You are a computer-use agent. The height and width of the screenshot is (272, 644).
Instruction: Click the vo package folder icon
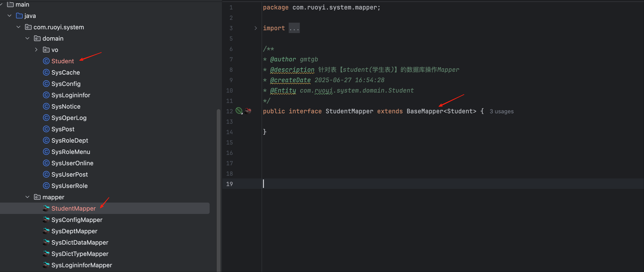[x=46, y=50]
